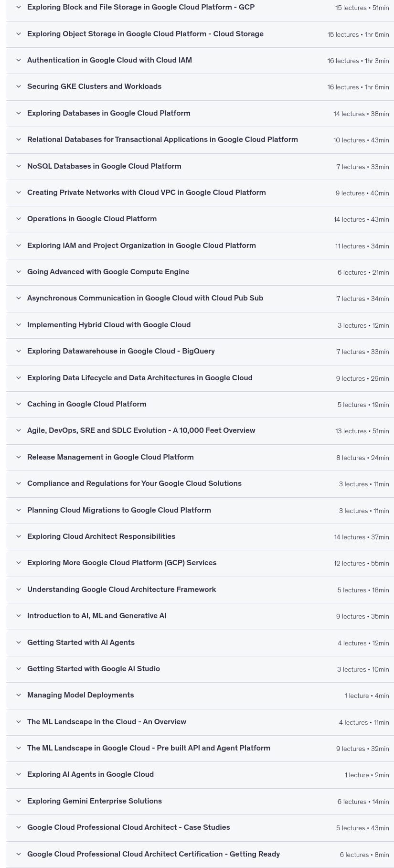Expand chevron for Data Lifecycle and Architectures
The image size is (394, 868).
click(19, 378)
